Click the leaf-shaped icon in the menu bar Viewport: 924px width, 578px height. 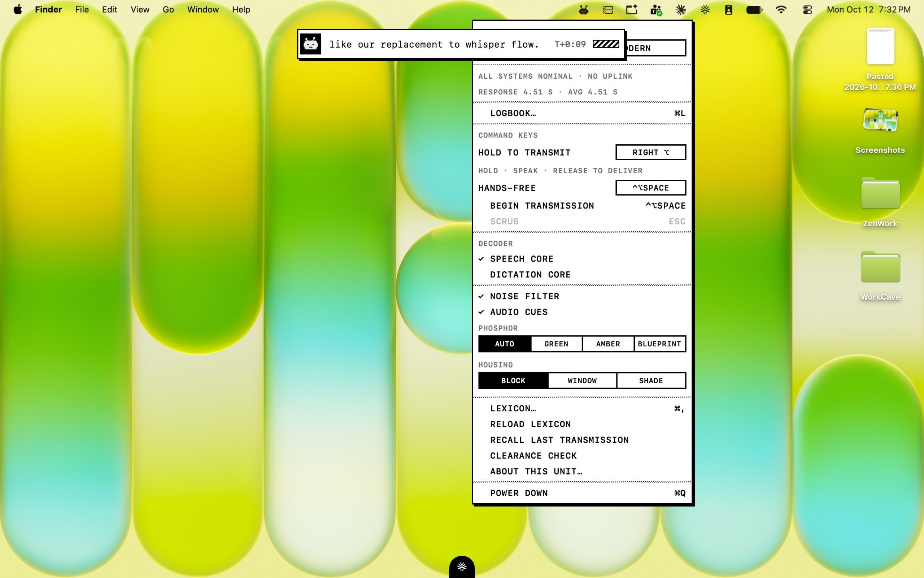[x=705, y=9]
